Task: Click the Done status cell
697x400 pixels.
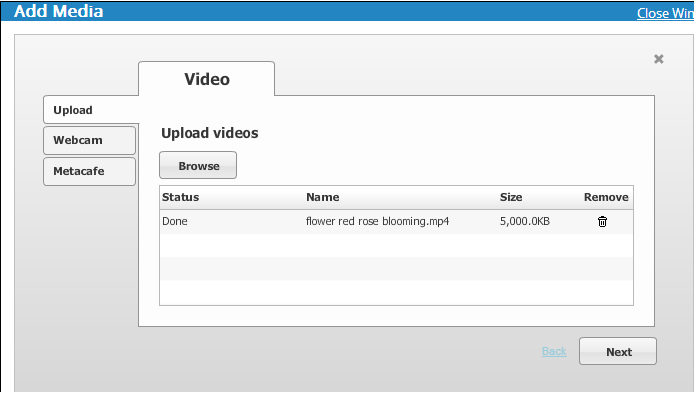Action: pyautogui.click(x=175, y=222)
